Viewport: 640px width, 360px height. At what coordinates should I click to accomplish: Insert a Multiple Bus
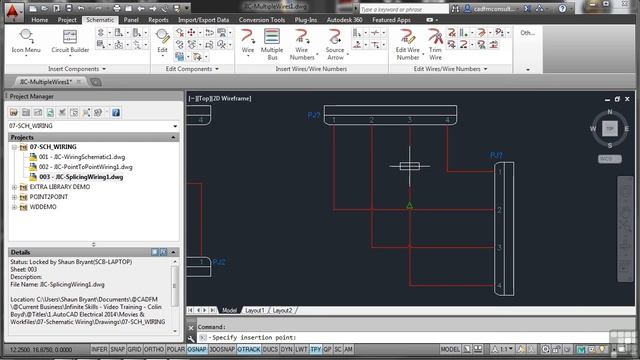[272, 44]
